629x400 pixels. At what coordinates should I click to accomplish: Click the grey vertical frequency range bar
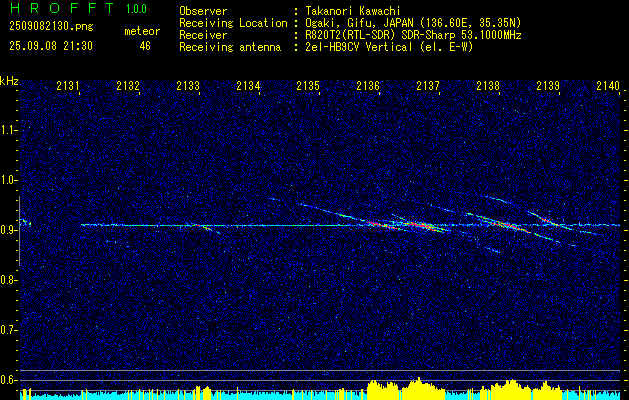(19, 231)
